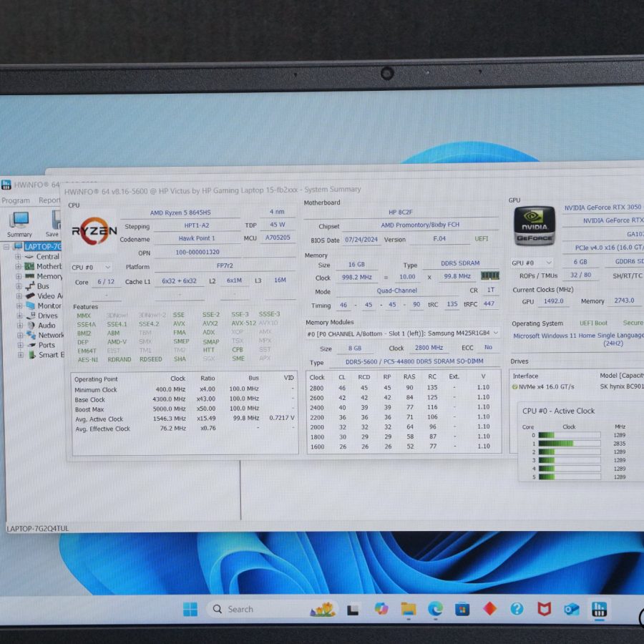Select the LAPTOP-7G root tree item
This screenshot has height=644, width=644.
pos(42,246)
